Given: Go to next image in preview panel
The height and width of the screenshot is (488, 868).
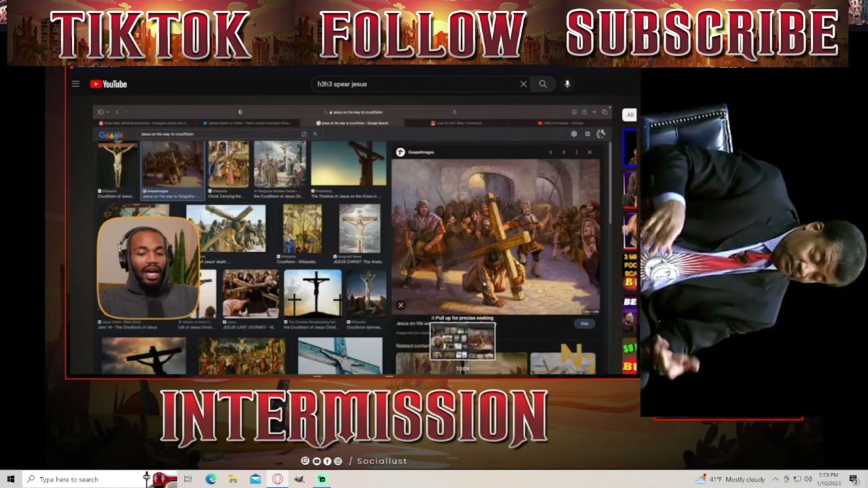Looking at the screenshot, I should point(563,152).
